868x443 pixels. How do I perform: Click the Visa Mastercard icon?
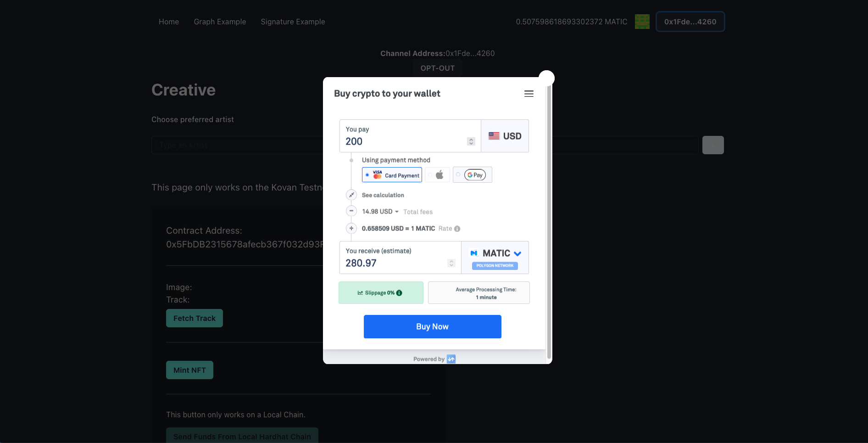click(x=377, y=175)
